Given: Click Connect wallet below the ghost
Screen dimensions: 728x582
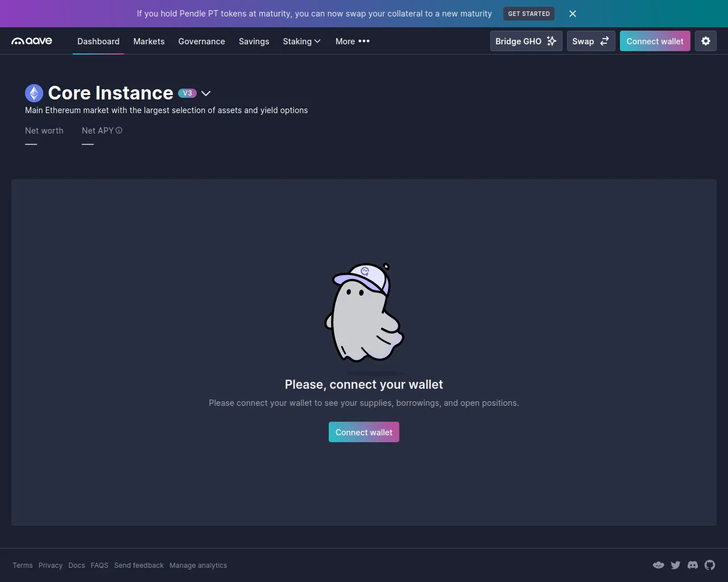Looking at the screenshot, I should tap(364, 432).
